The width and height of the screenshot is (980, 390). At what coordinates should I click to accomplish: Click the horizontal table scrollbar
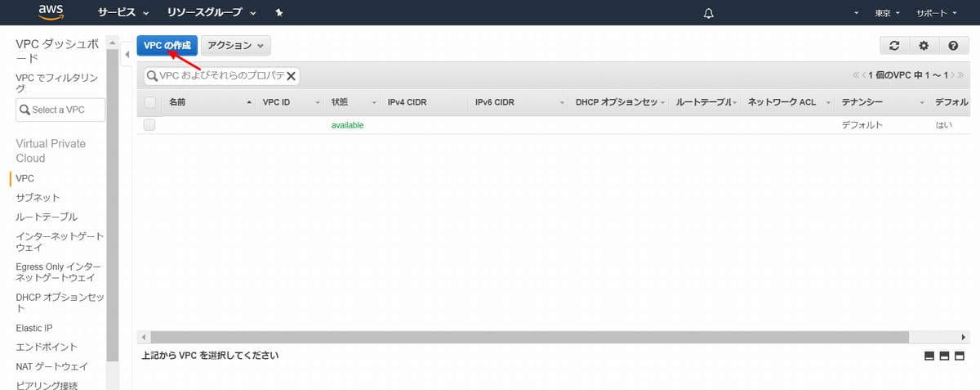tap(529, 337)
